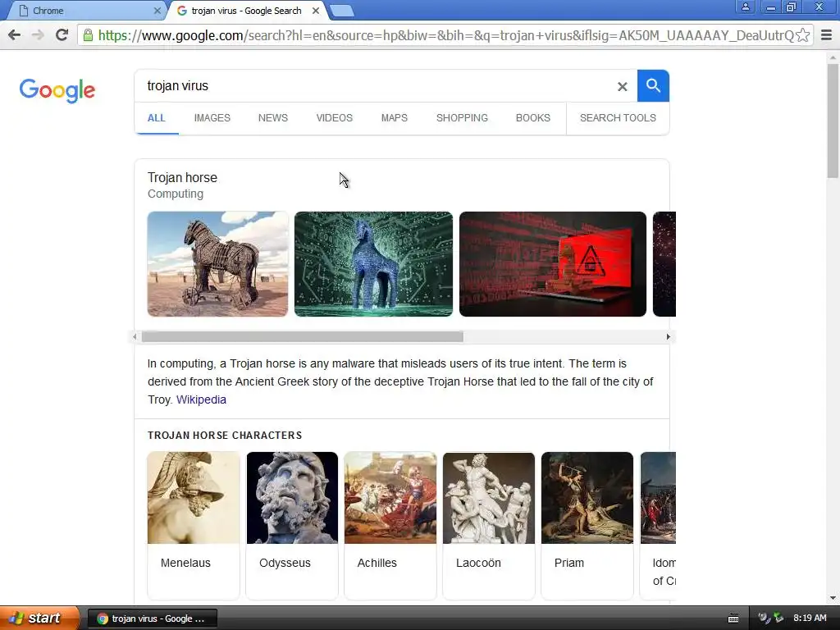
Task: Click the TROJAN HORSE CHARACTERS heading
Action: click(x=225, y=436)
